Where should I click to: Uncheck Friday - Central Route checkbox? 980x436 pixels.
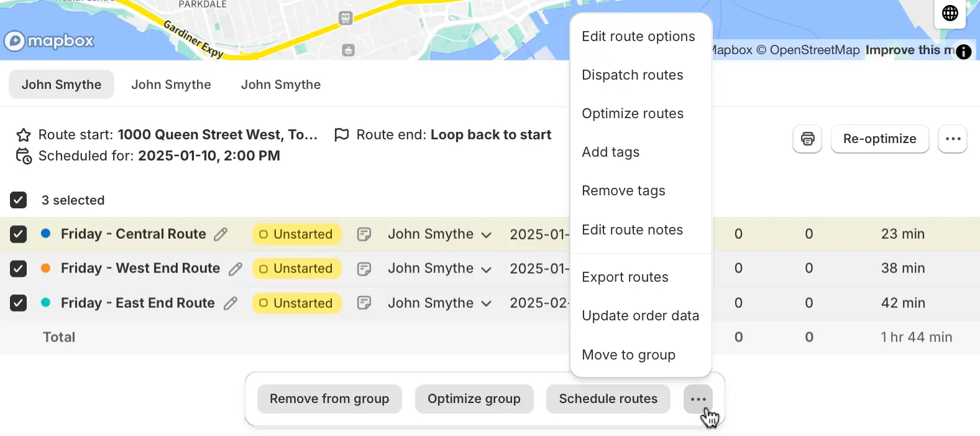[x=19, y=234]
